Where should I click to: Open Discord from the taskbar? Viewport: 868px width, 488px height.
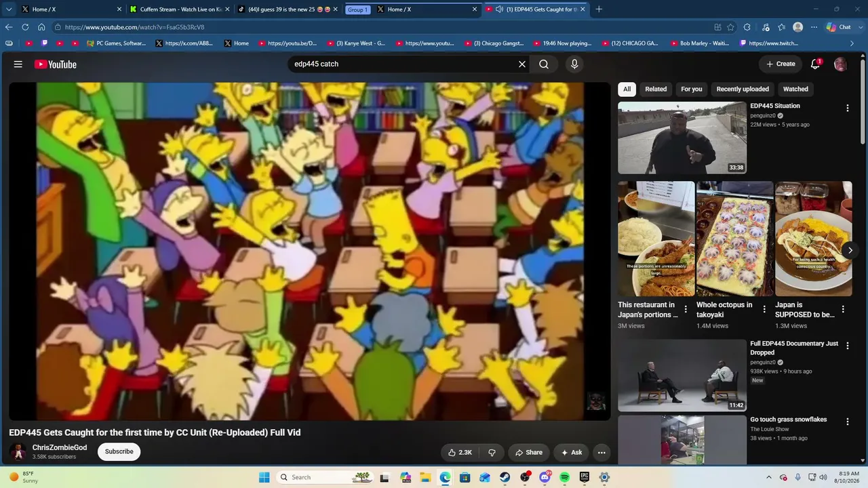[545, 477]
